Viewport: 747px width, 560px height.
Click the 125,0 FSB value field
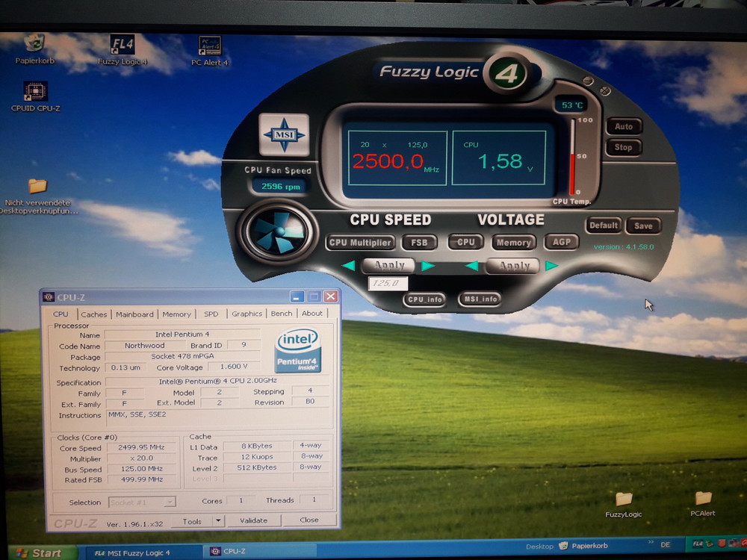(388, 283)
